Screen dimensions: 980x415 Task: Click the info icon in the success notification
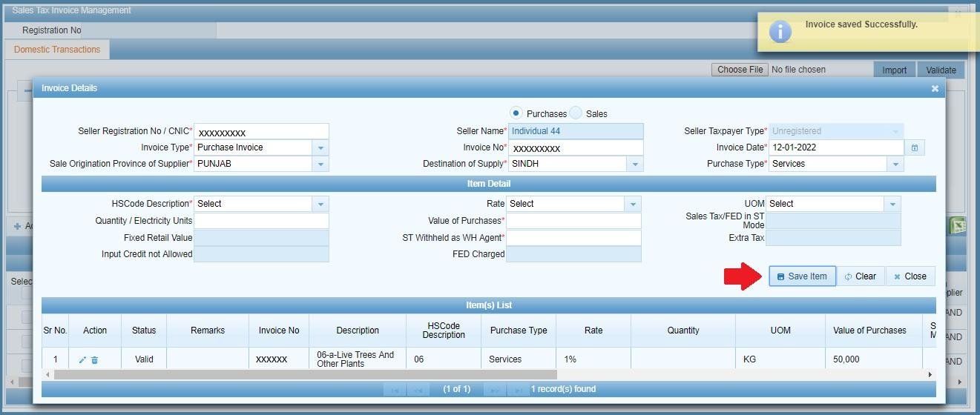(x=780, y=31)
